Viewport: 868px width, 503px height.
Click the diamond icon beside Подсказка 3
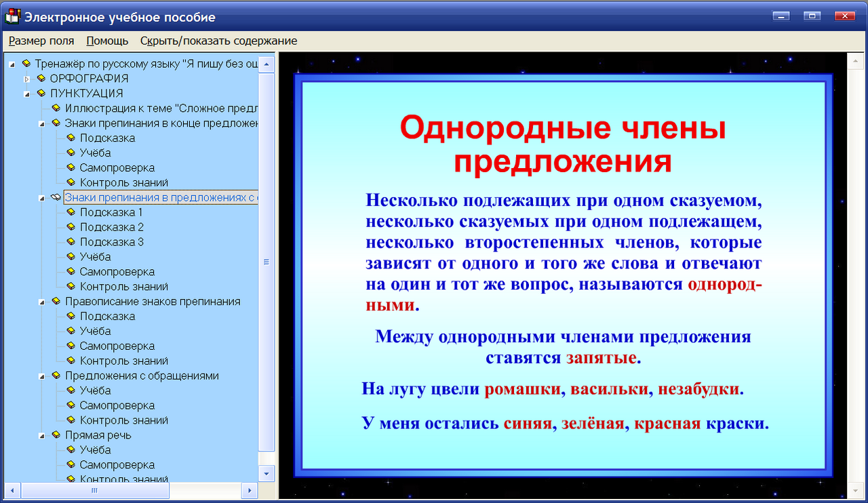(x=71, y=241)
